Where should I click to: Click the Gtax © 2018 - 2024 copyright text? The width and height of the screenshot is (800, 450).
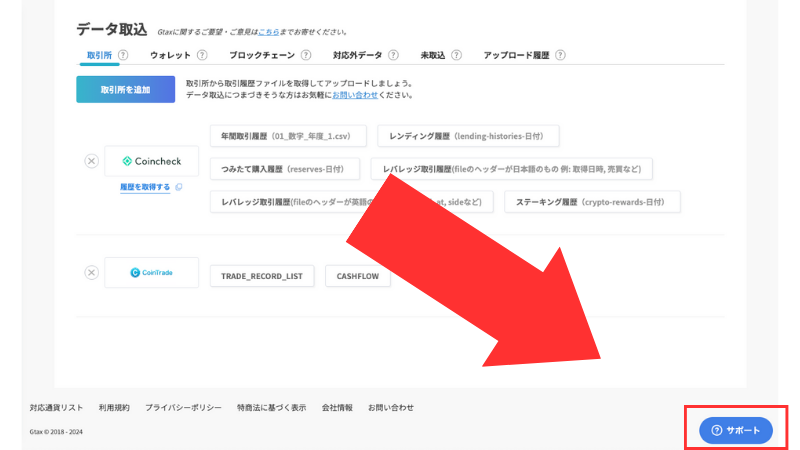56,432
